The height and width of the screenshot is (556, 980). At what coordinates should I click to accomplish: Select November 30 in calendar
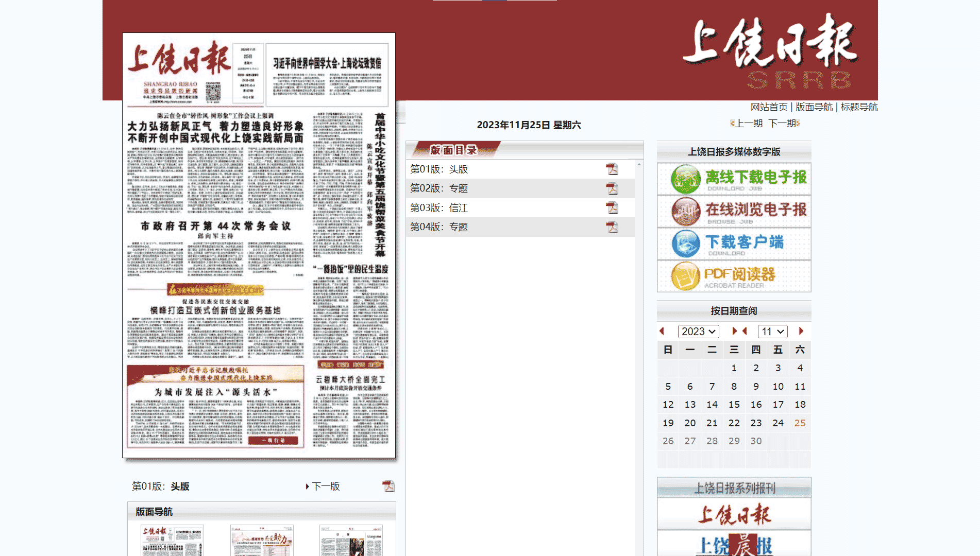click(x=756, y=441)
